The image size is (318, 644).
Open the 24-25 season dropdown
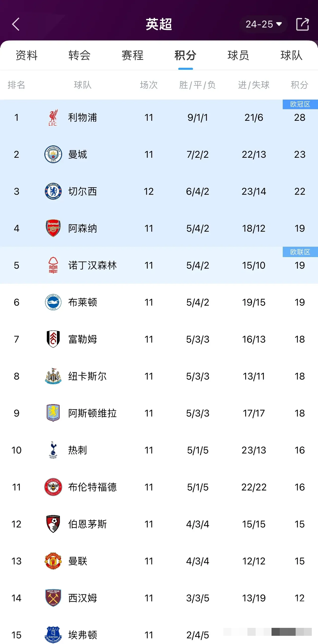coord(263,24)
